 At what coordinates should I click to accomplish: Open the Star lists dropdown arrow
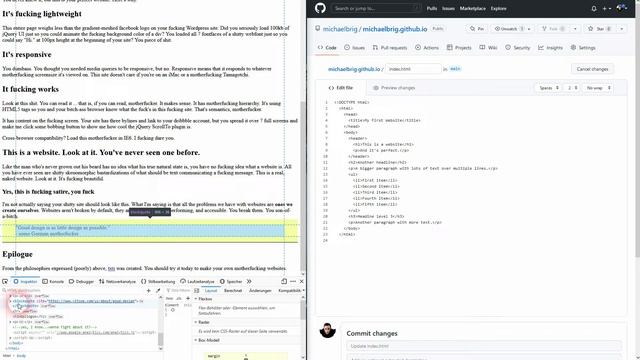coord(621,29)
